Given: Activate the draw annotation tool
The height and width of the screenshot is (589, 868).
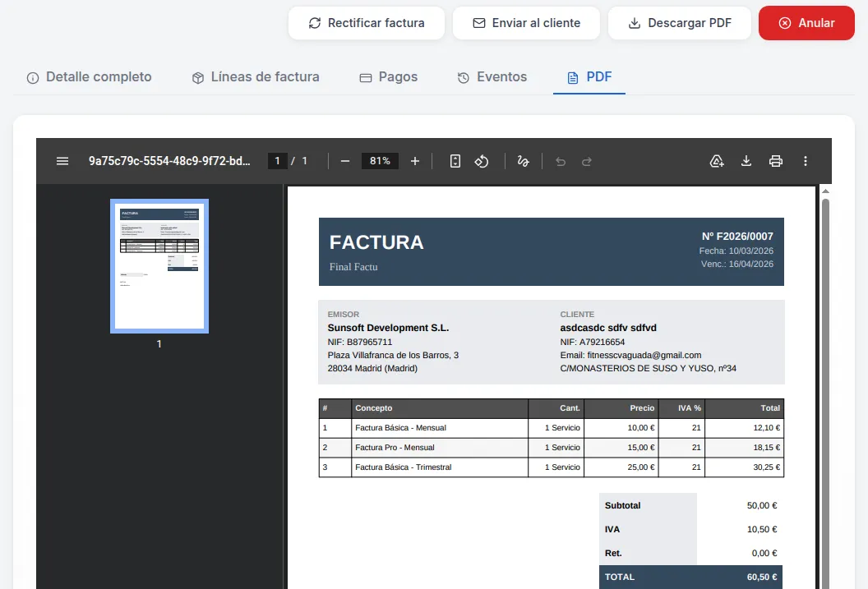Looking at the screenshot, I should pyautogui.click(x=523, y=161).
